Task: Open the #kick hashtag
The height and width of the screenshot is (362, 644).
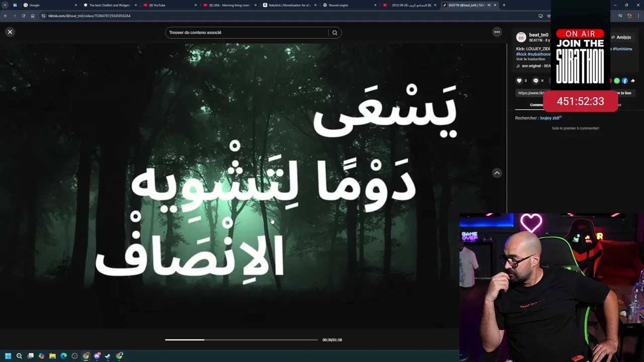Action: pos(521,54)
